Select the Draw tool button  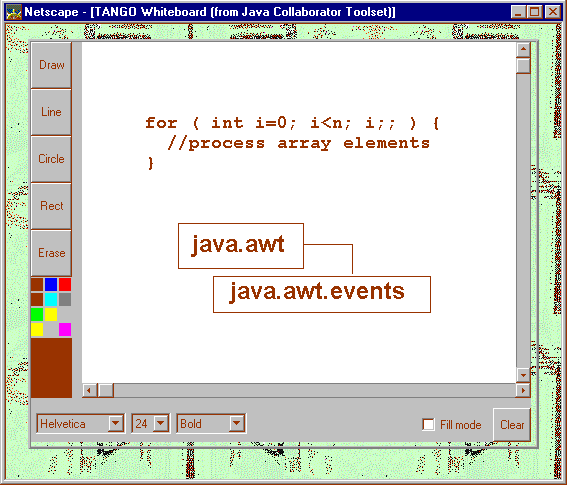tap(51, 65)
